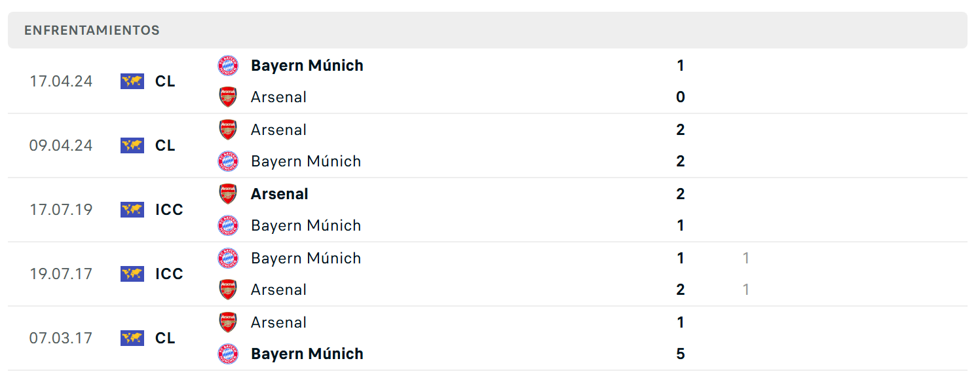The image size is (980, 382).
Task: Click the Bayern Múnich crest in the 17.04.24 match
Action: coord(228,66)
